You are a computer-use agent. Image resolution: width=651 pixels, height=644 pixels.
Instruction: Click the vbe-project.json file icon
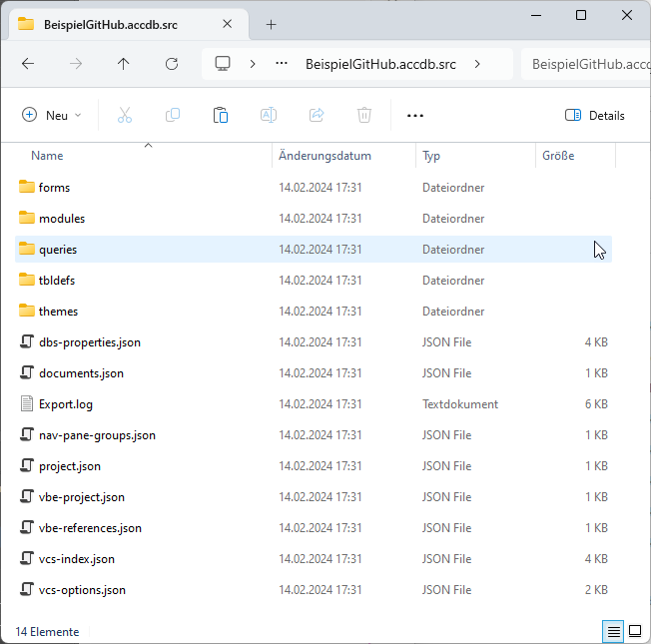click(27, 496)
